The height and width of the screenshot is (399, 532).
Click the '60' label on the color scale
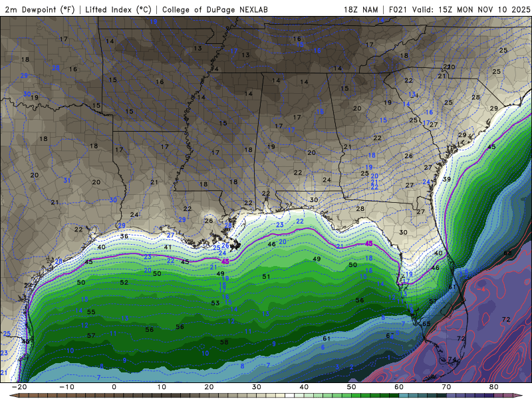(x=399, y=387)
